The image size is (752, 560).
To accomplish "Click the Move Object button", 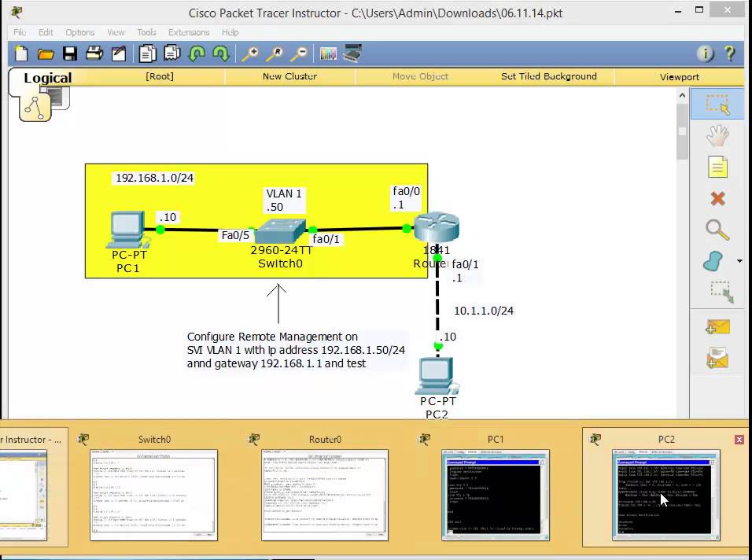I will click(420, 76).
